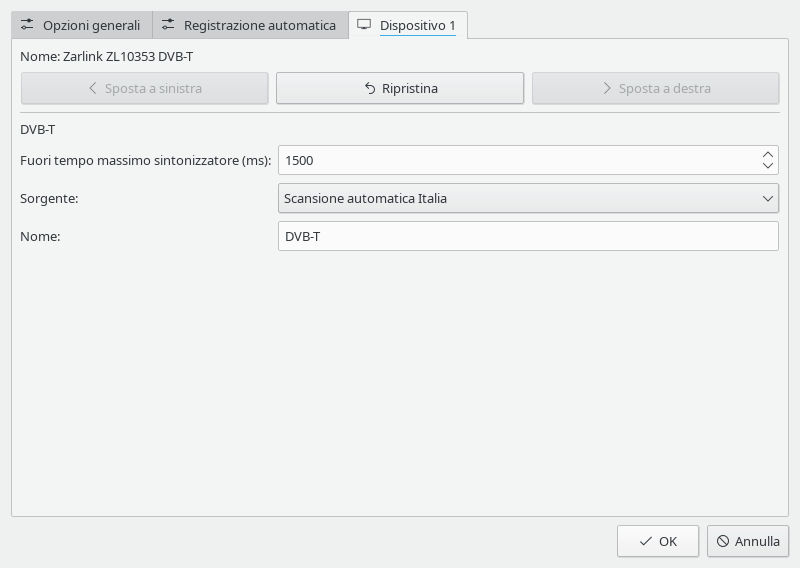
Task: Select the Dispositivo 1 tab
Action: [x=408, y=25]
